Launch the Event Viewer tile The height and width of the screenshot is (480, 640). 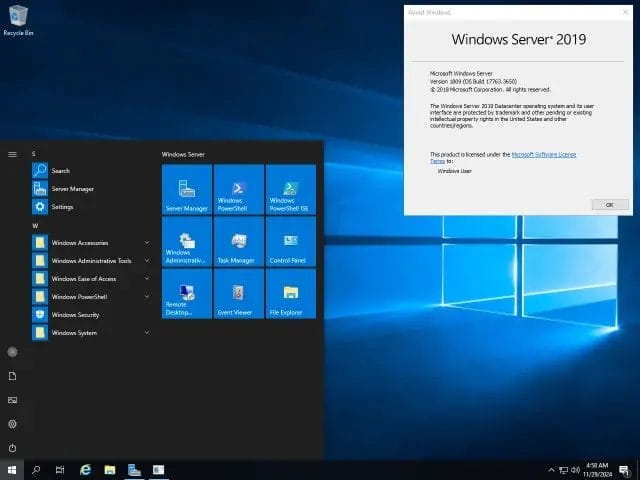click(x=238, y=294)
